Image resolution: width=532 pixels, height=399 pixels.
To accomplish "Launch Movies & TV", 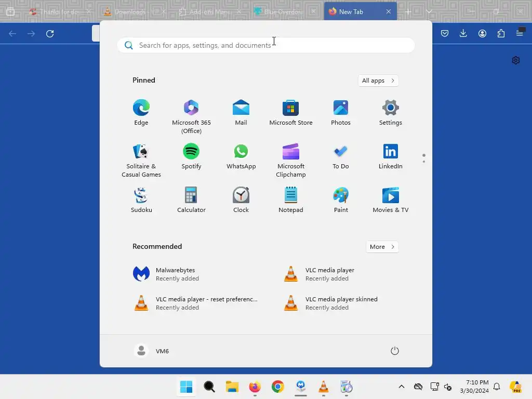I will 391,200.
